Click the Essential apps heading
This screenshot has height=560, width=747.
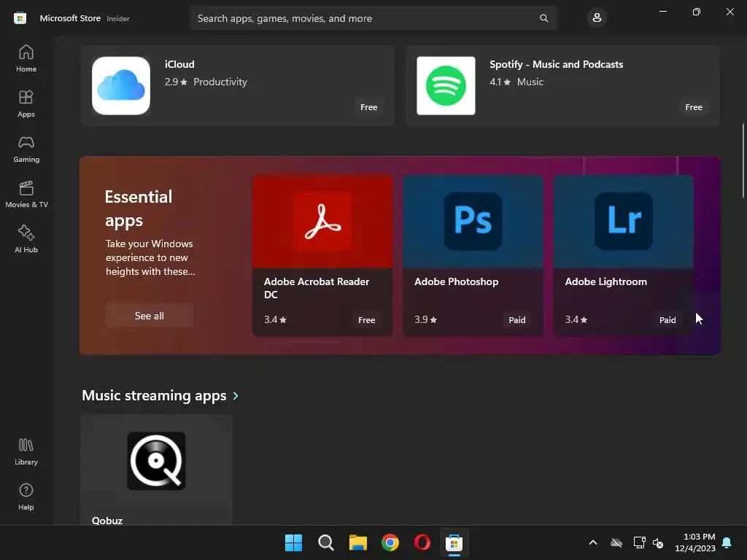pos(138,209)
